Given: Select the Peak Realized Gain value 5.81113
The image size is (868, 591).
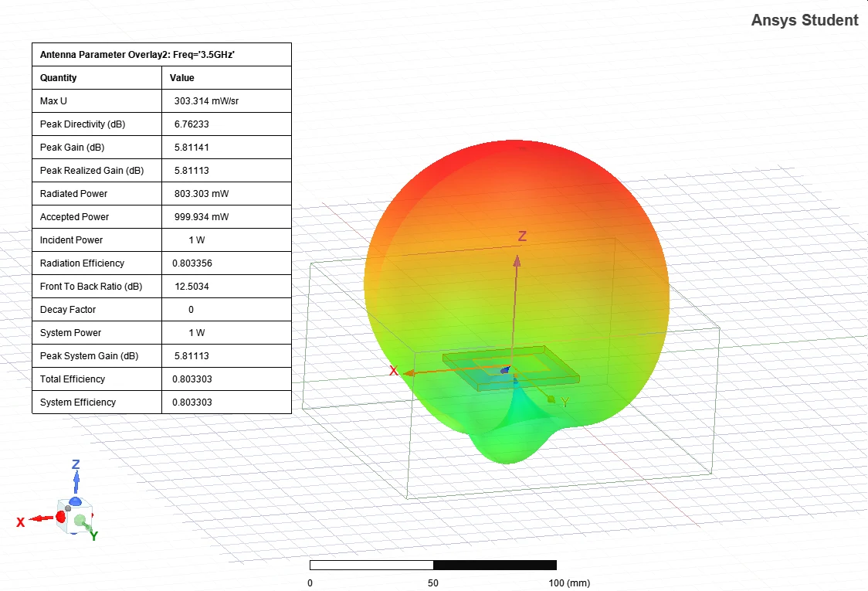Looking at the screenshot, I should (192, 171).
